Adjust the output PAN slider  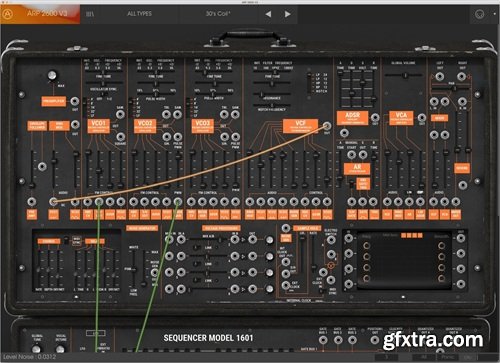point(451,88)
